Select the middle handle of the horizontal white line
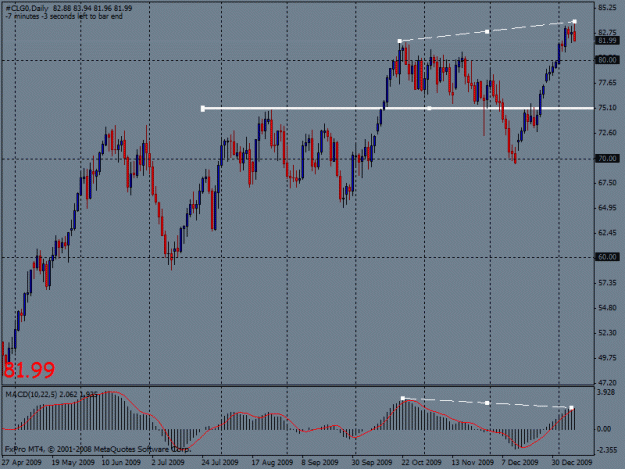The image size is (625, 469). [429, 108]
